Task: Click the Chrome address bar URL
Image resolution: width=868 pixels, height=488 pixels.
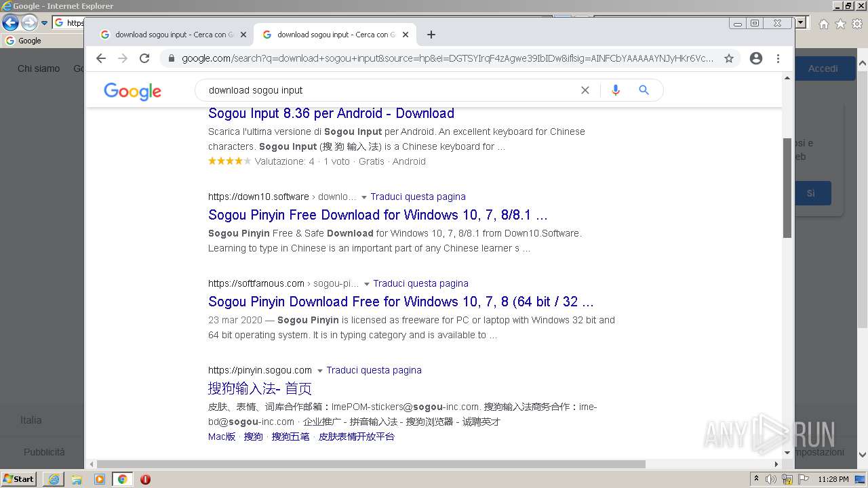Action: point(448,58)
